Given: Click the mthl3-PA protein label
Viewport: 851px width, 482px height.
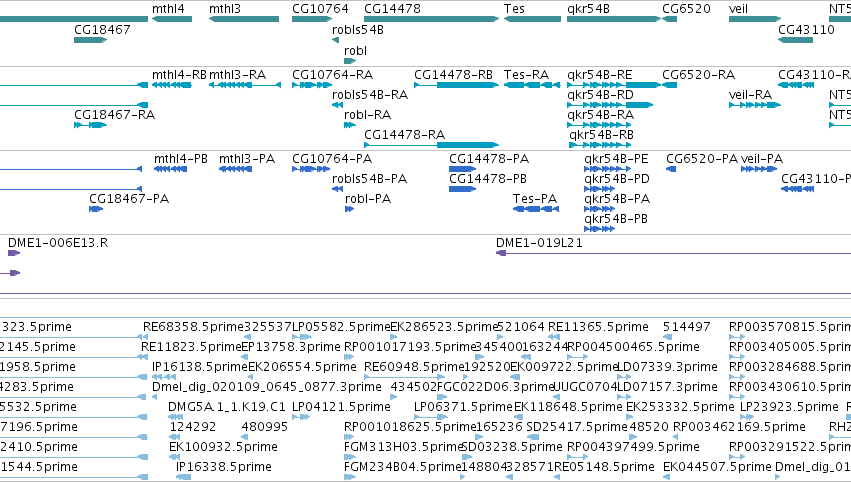Looking at the screenshot, I should (247, 159).
